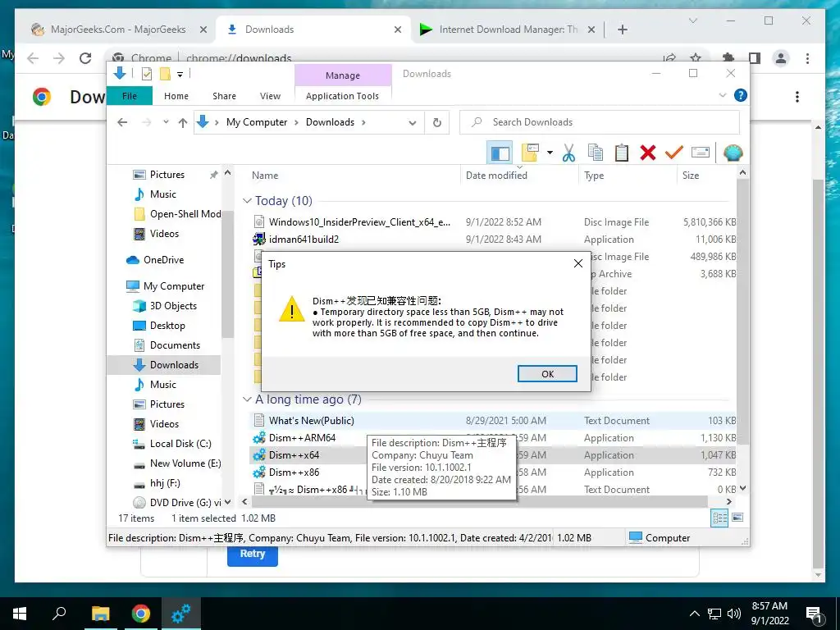
Task: Select the idman641build2 file
Action: pyautogui.click(x=304, y=240)
